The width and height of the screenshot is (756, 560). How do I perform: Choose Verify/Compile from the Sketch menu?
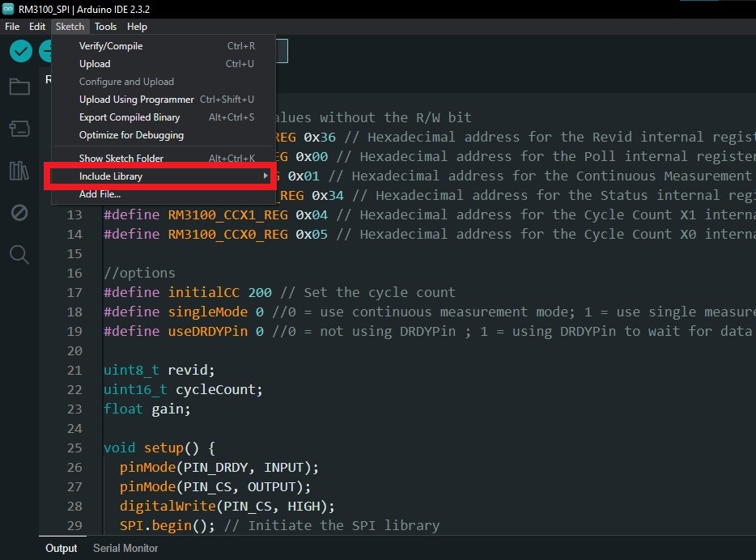coord(163,46)
